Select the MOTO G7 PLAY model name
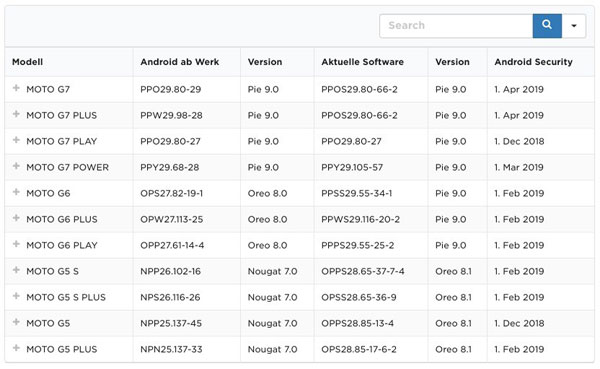The width and height of the screenshot is (600, 369). 62,142
